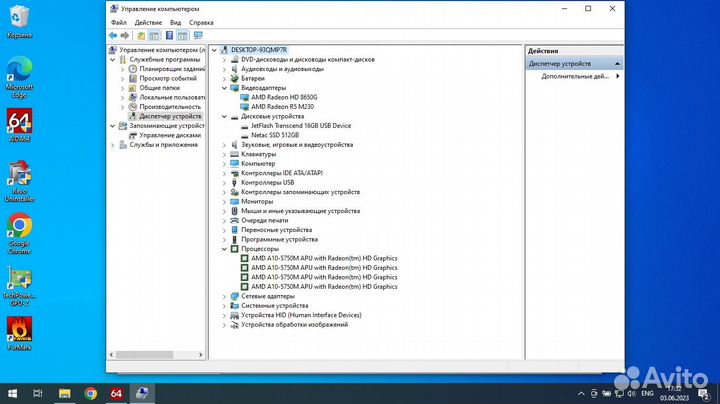Switch to Chrome on taskbar
The height and width of the screenshot is (404, 720).
coord(90,393)
